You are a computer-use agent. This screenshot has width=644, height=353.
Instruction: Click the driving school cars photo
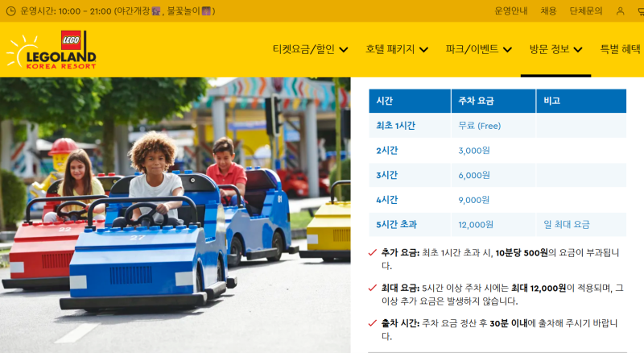coord(175,214)
